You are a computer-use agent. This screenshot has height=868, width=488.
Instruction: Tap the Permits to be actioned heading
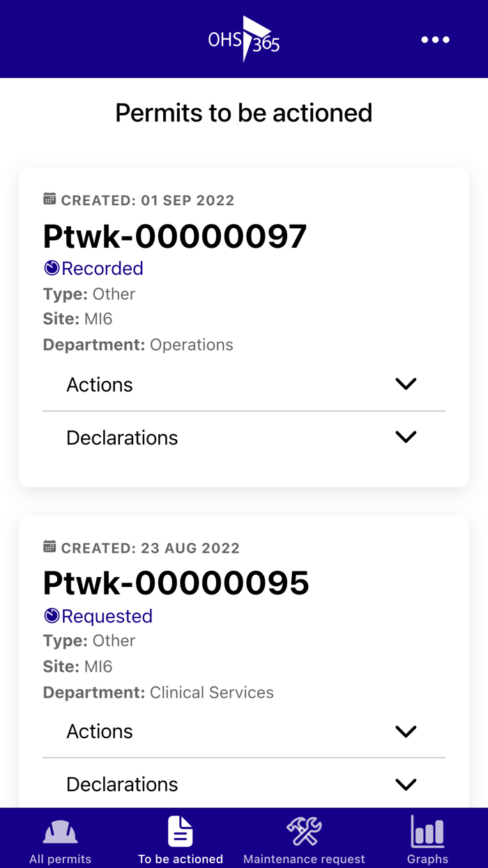244,113
